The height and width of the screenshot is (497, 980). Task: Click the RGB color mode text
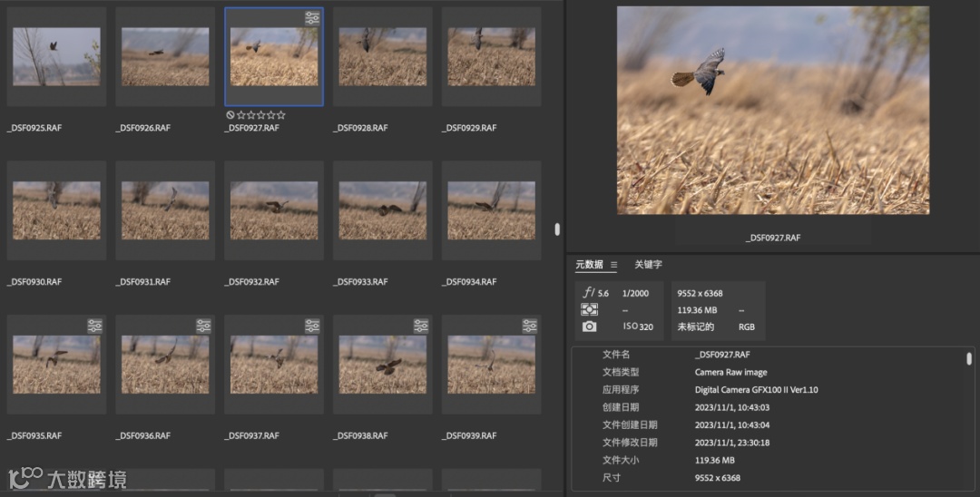[747, 326]
